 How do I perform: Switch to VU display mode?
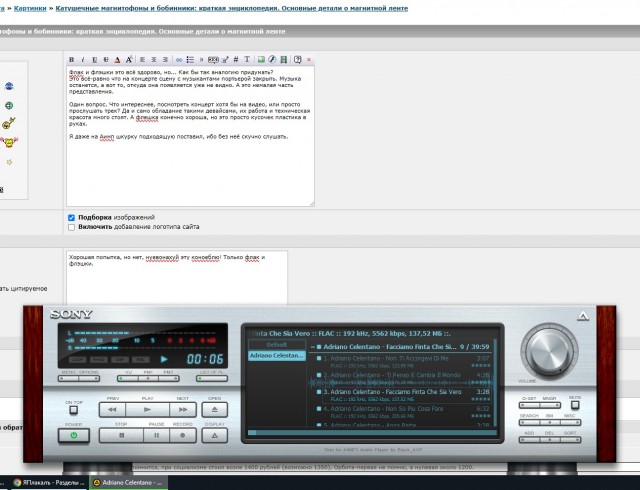(x=128, y=379)
